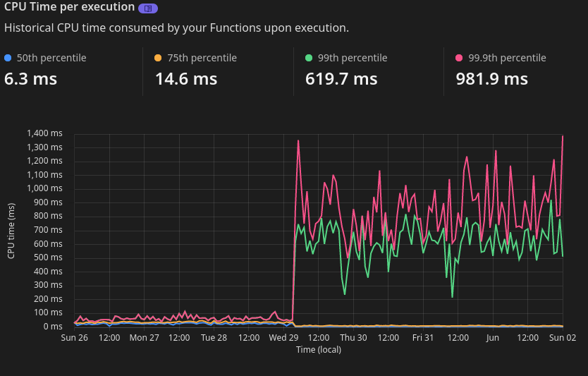Select the 99.9th percentile label
Screen dimensions: 588x376
(x=507, y=58)
